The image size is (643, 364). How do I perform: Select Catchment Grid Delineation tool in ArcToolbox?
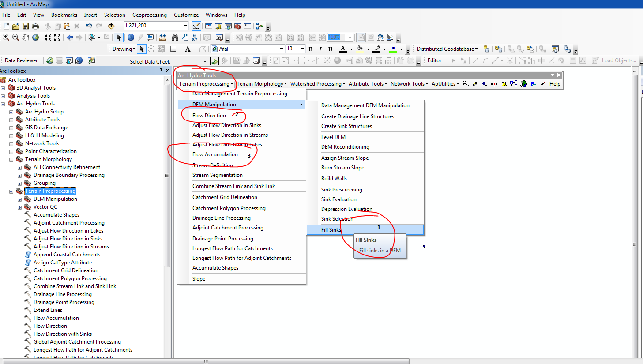(x=66, y=270)
